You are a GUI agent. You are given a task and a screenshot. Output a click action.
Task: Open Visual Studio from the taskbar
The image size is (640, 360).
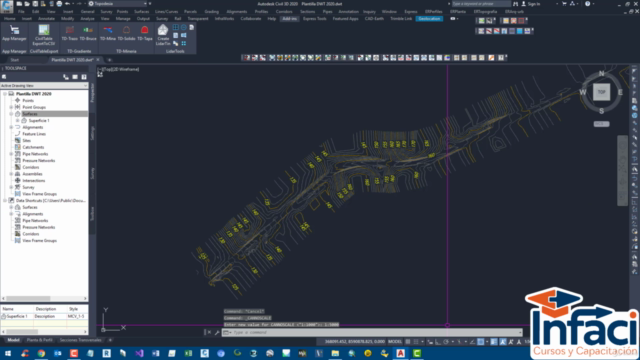tap(139, 353)
